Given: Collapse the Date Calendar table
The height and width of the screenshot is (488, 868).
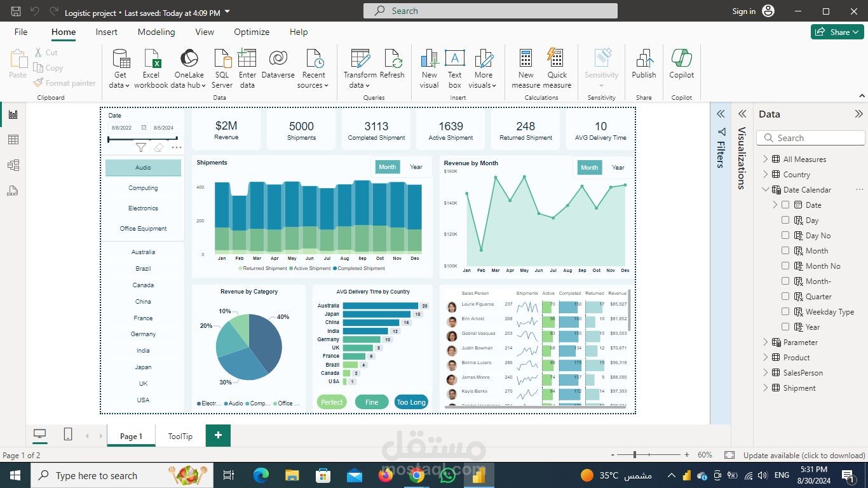Looking at the screenshot, I should point(766,189).
